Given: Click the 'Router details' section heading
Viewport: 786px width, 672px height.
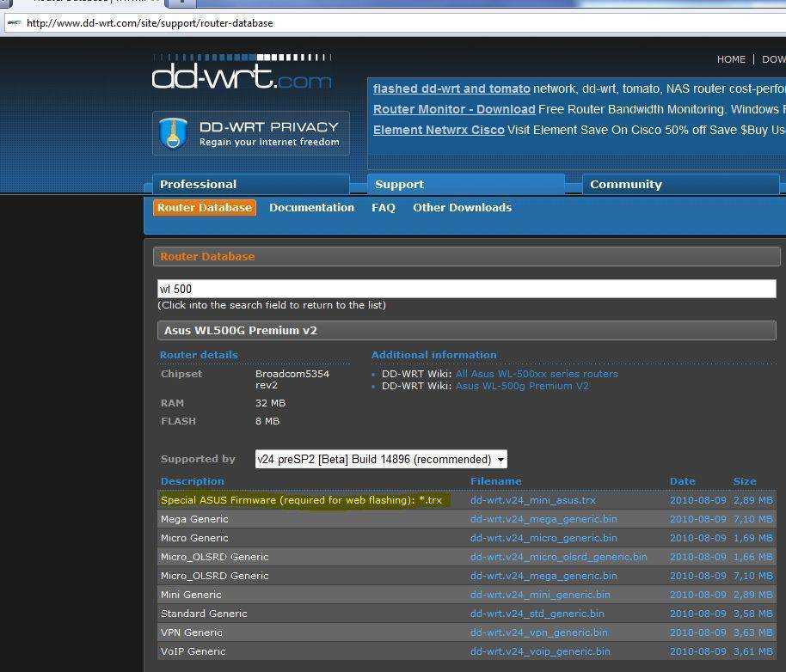Looking at the screenshot, I should pos(199,355).
